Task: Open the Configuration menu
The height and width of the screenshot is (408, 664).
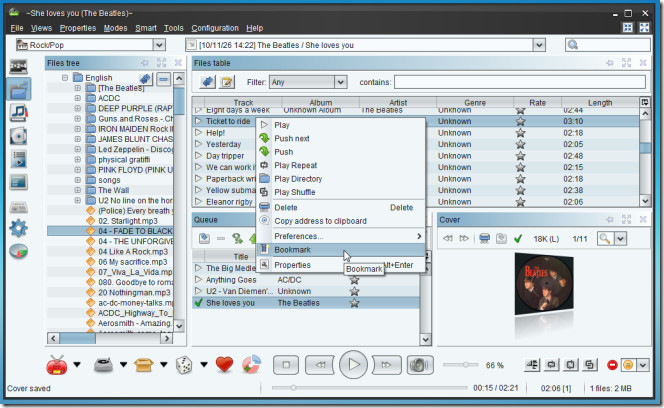Action: (215, 28)
